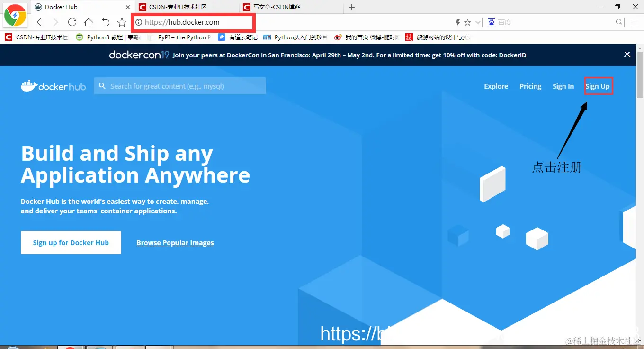Open site info icon before https://hub.docker.com
The image size is (644, 349).
[x=139, y=22]
